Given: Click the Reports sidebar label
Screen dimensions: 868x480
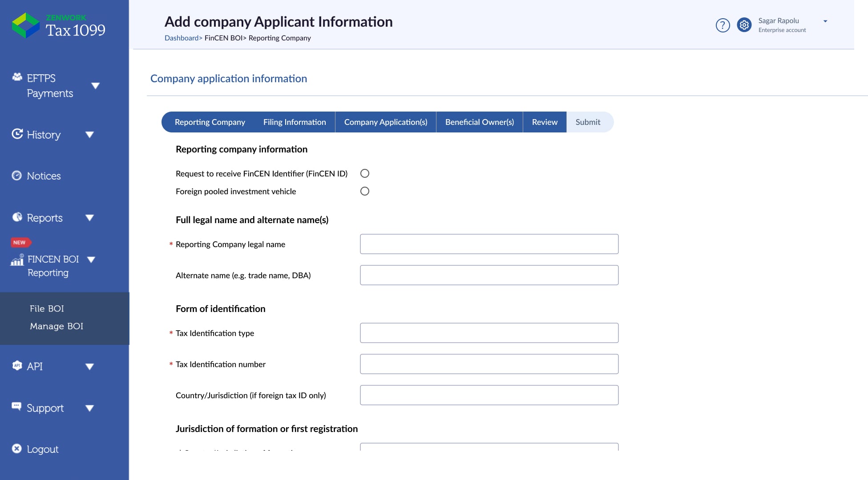Looking at the screenshot, I should pos(44,218).
